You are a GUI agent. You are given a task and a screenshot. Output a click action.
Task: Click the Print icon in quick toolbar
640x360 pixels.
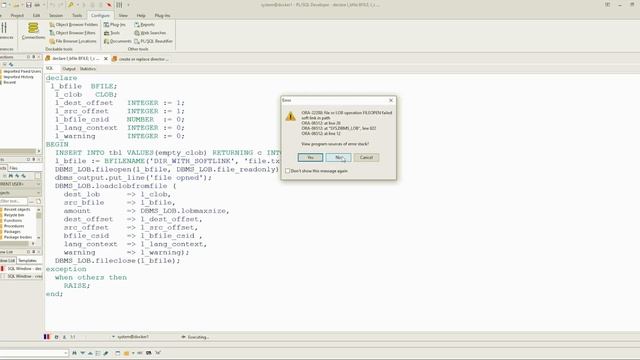[37, 5]
